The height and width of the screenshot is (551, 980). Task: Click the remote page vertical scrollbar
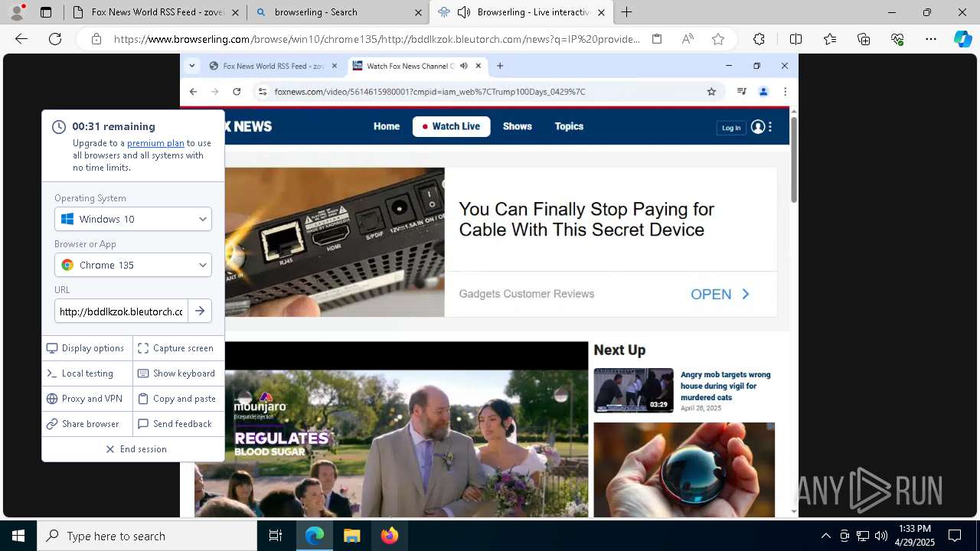(794, 159)
